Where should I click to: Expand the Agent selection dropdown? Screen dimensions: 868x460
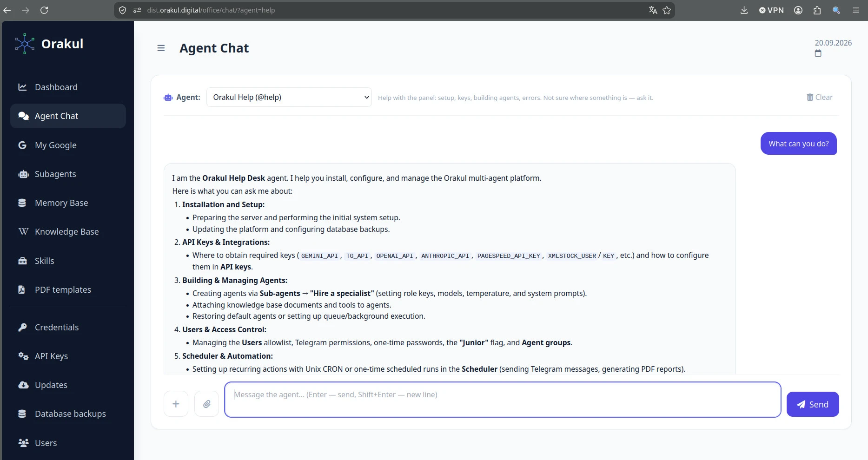(x=289, y=97)
